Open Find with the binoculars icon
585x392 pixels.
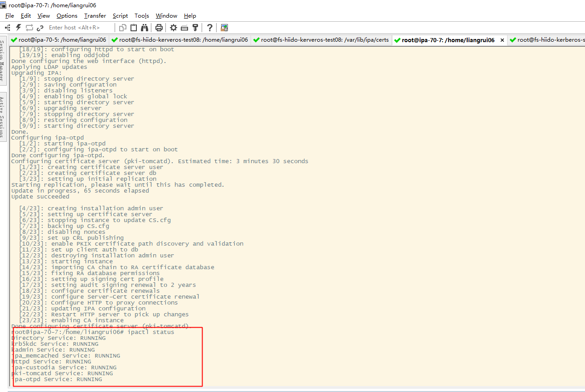pyautogui.click(x=145, y=28)
